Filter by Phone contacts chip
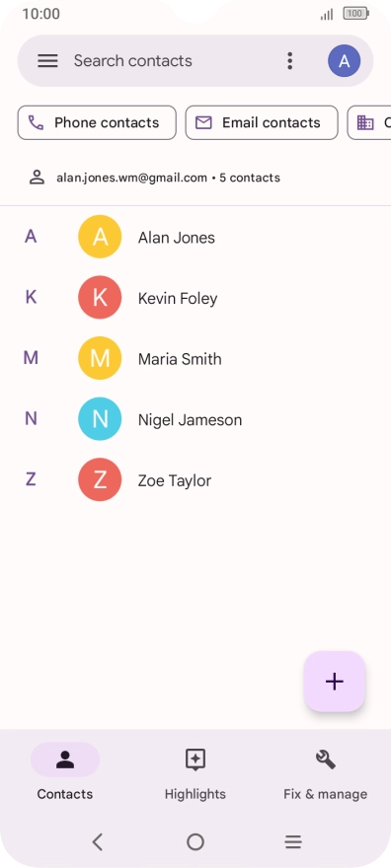The image size is (391, 868). 97,123
